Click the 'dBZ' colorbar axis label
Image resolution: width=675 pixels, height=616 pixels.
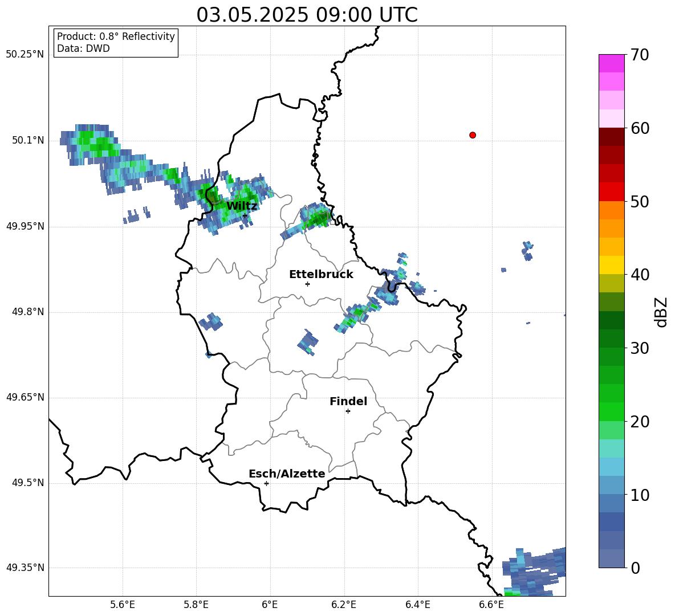(x=661, y=312)
